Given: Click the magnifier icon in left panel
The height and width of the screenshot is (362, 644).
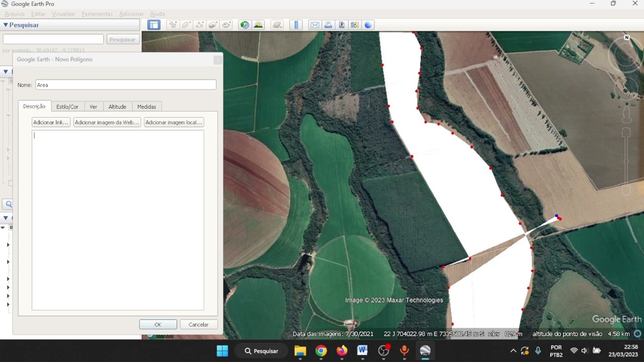Looking at the screenshot, I should coord(8,204).
